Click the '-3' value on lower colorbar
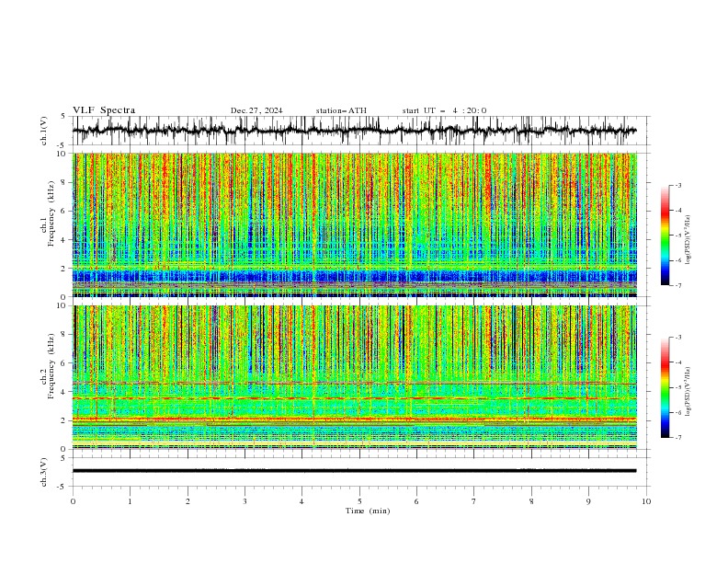 click(678, 338)
